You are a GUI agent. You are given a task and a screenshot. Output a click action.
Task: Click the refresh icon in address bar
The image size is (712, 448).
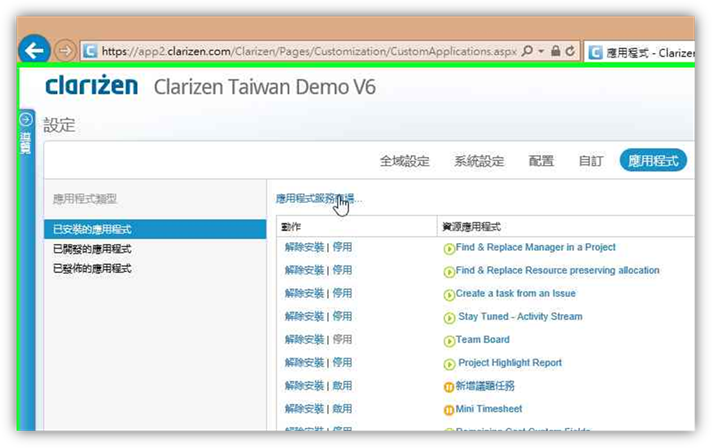(x=570, y=50)
